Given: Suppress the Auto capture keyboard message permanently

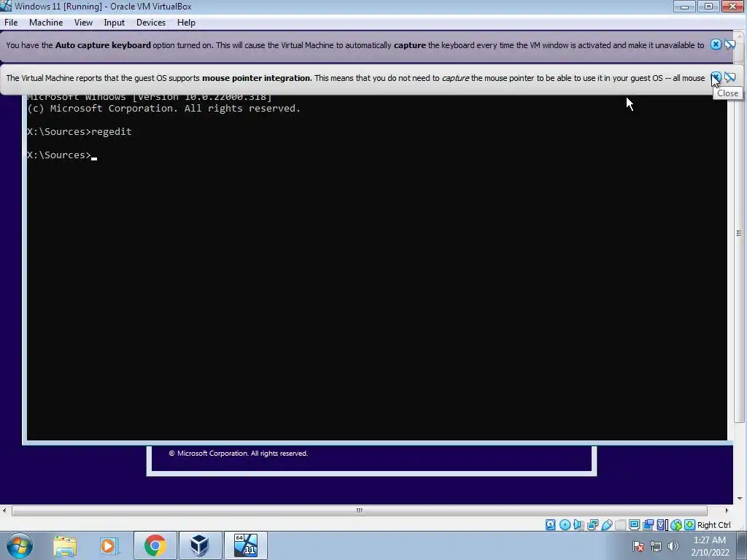Looking at the screenshot, I should coord(729,44).
